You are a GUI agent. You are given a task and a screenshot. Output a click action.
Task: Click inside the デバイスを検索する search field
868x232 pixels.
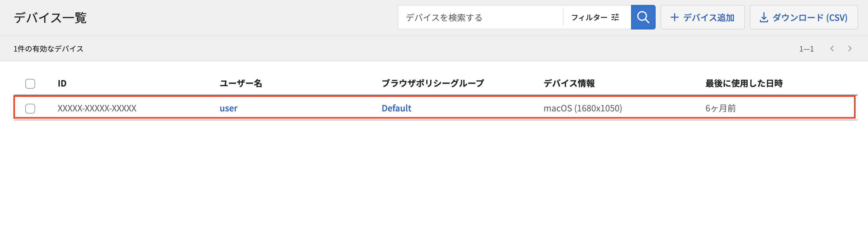472,17
